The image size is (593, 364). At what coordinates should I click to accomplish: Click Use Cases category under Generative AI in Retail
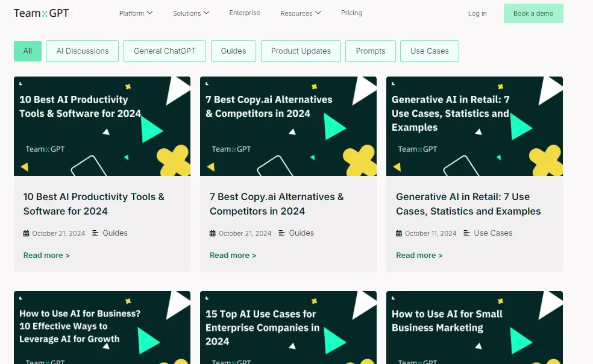tap(493, 233)
